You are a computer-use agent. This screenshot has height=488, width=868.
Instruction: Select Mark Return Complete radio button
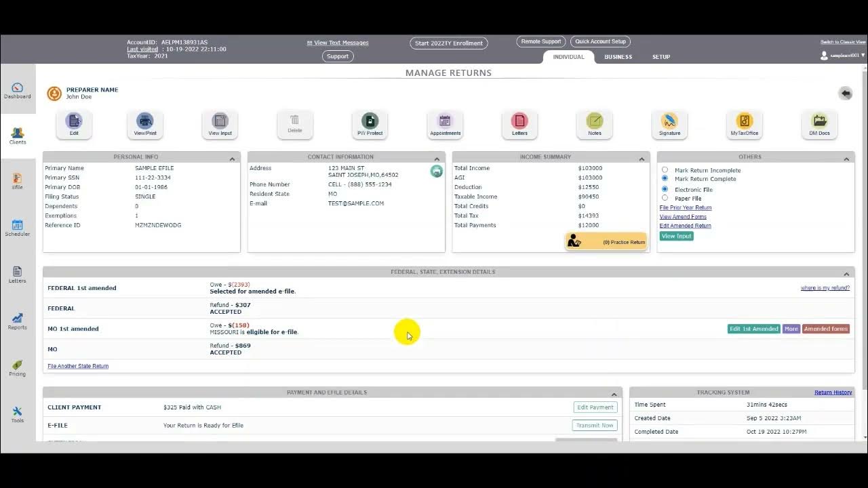[x=665, y=178]
